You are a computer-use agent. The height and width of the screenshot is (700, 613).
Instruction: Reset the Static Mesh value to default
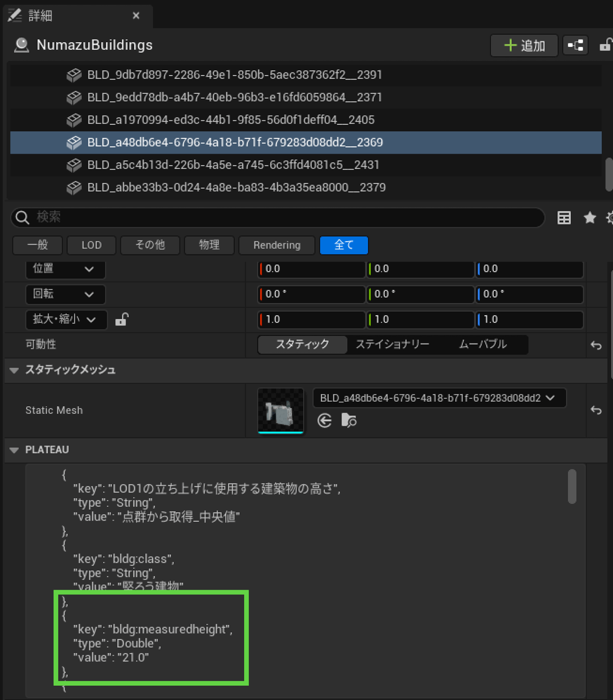click(x=596, y=410)
